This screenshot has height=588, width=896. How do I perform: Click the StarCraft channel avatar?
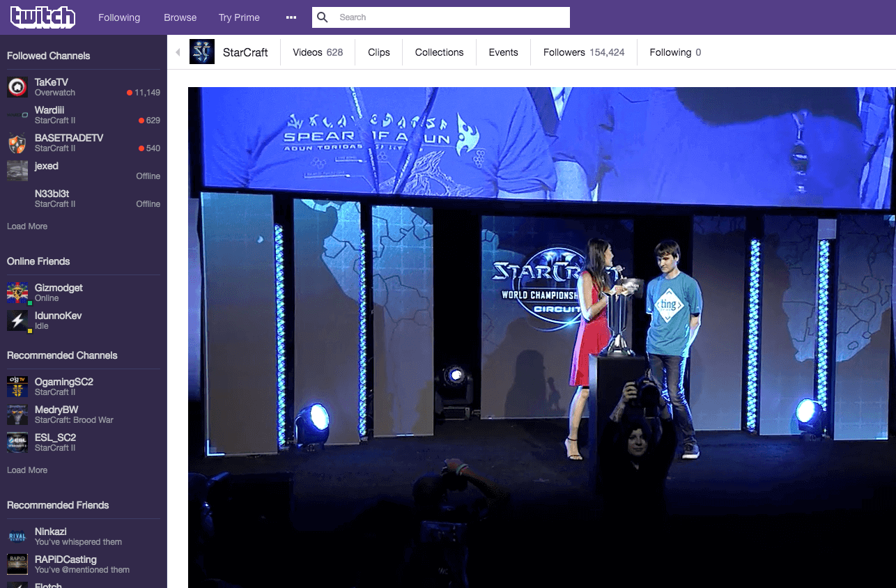(x=202, y=52)
